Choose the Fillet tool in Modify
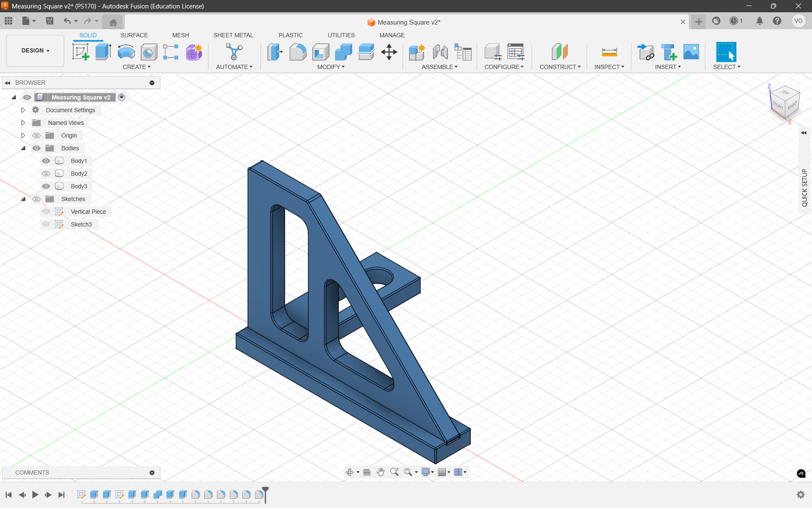The width and height of the screenshot is (812, 508). pyautogui.click(x=298, y=52)
